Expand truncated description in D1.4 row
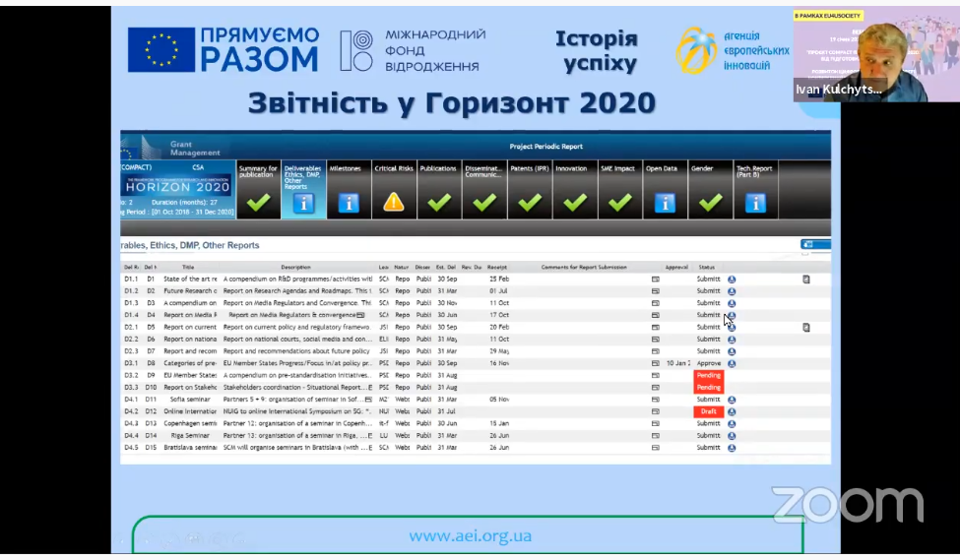Screen dimensions: 960x560 tap(360, 315)
